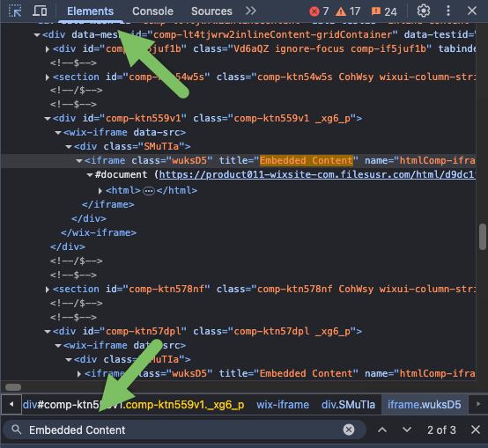The width and height of the screenshot is (488, 448).
Task: Expand the comp-if5juf1b div node
Action: coord(48,49)
